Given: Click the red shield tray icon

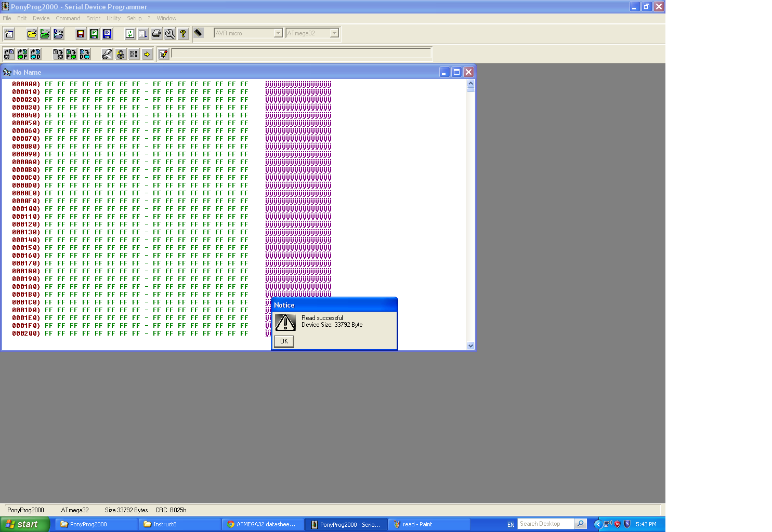Looking at the screenshot, I should tap(618, 524).
